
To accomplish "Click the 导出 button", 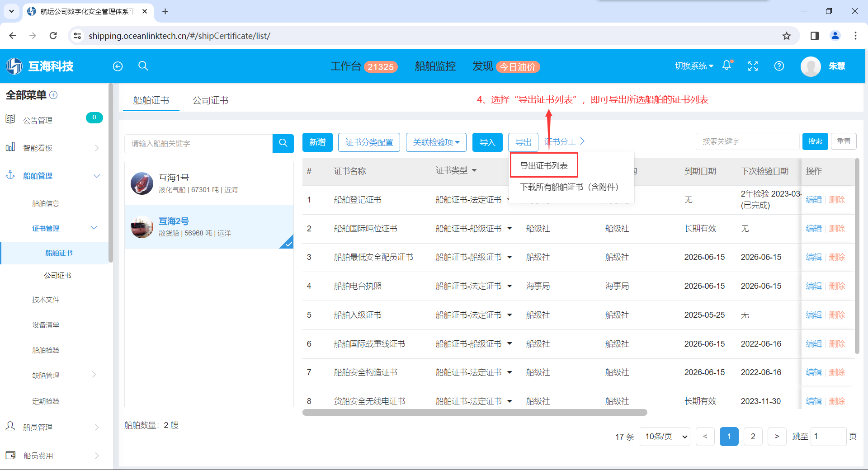I will (523, 142).
